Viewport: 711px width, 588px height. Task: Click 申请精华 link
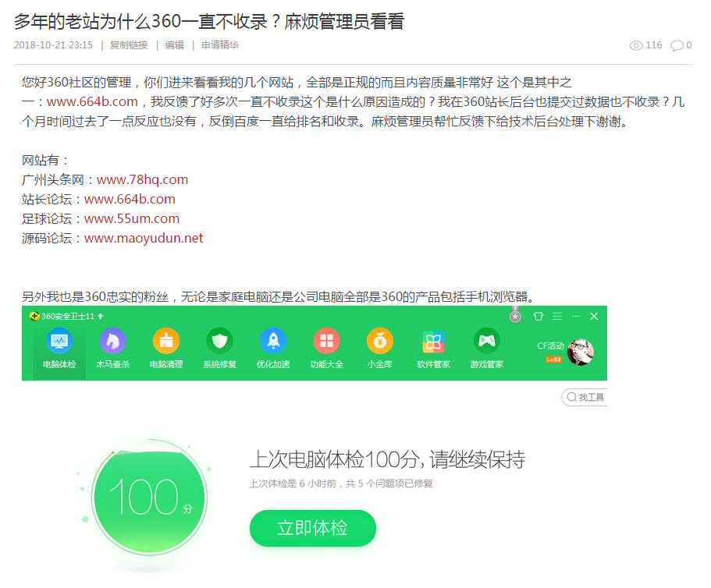coord(220,45)
